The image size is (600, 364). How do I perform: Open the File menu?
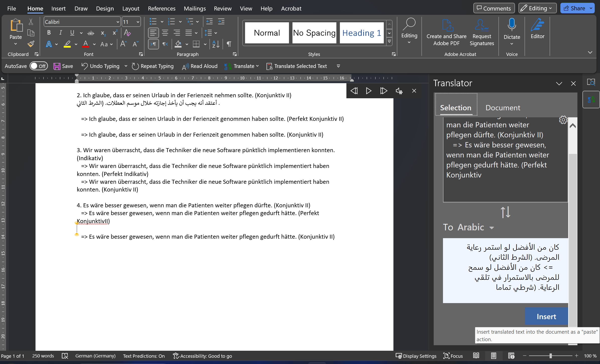12,9
